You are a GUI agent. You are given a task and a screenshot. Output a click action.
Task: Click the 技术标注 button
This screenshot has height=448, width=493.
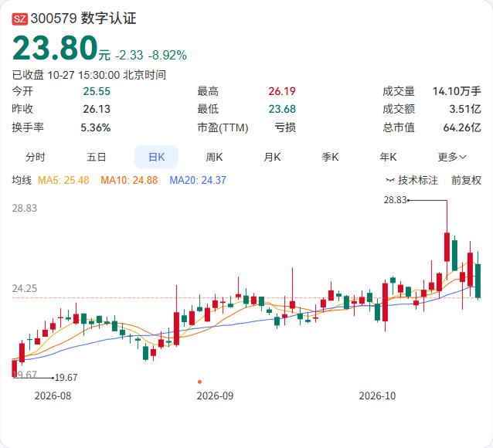[412, 180]
